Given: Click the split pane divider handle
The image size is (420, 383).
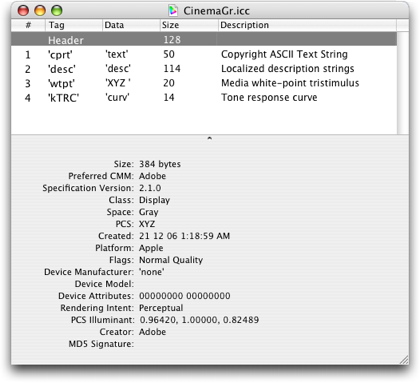Looking at the screenshot, I should [209, 138].
